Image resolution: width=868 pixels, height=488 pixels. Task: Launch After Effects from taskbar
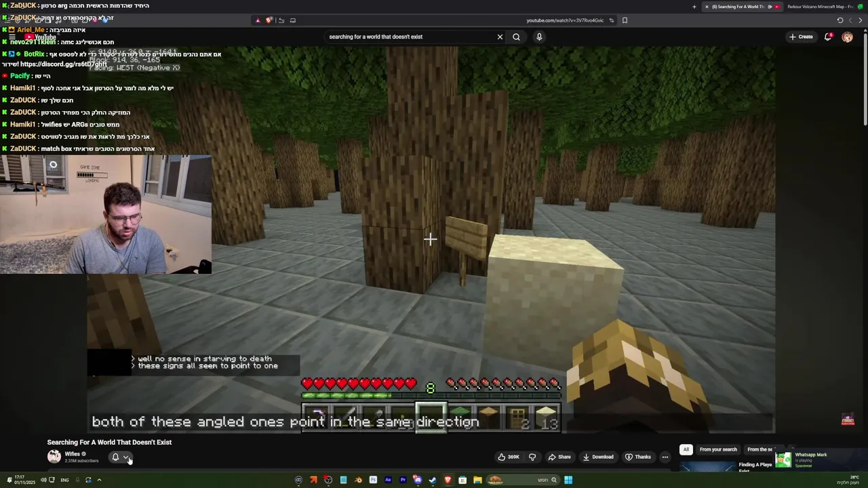point(388,480)
